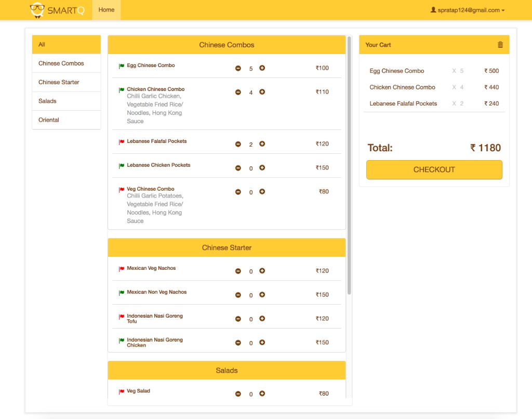This screenshot has width=532, height=419.
Task: Click the red flag beside Veg Salad
Action: (x=122, y=391)
